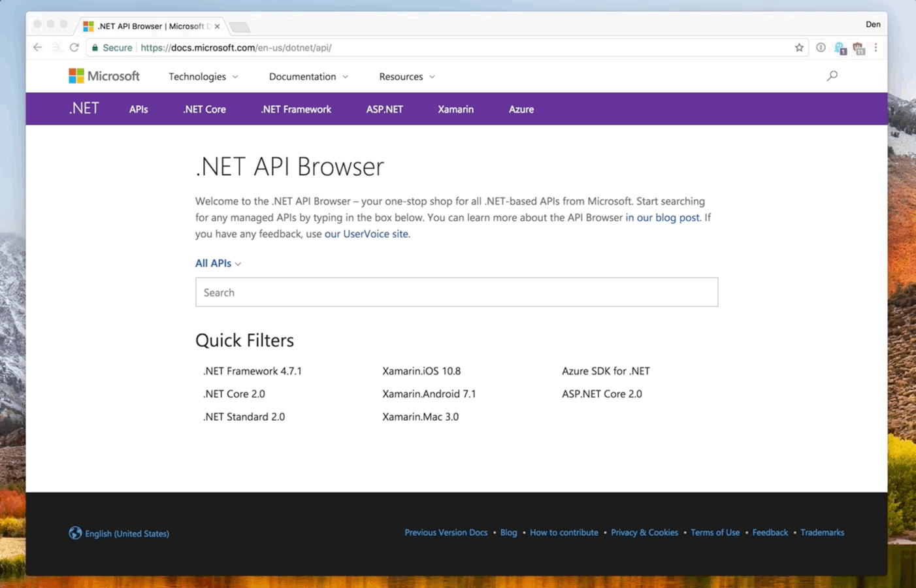Open 'our UserVoice site' link
Viewport: 916px width, 588px height.
click(367, 234)
